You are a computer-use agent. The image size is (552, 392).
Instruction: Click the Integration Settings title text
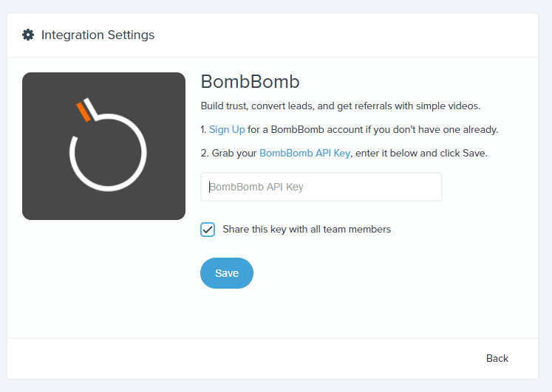click(x=98, y=35)
